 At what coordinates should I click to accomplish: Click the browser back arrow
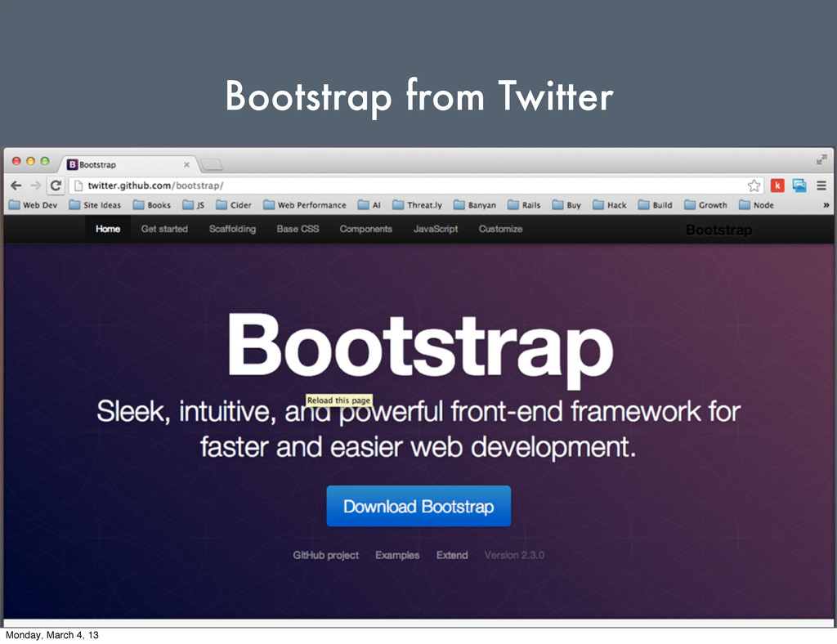tap(16, 186)
